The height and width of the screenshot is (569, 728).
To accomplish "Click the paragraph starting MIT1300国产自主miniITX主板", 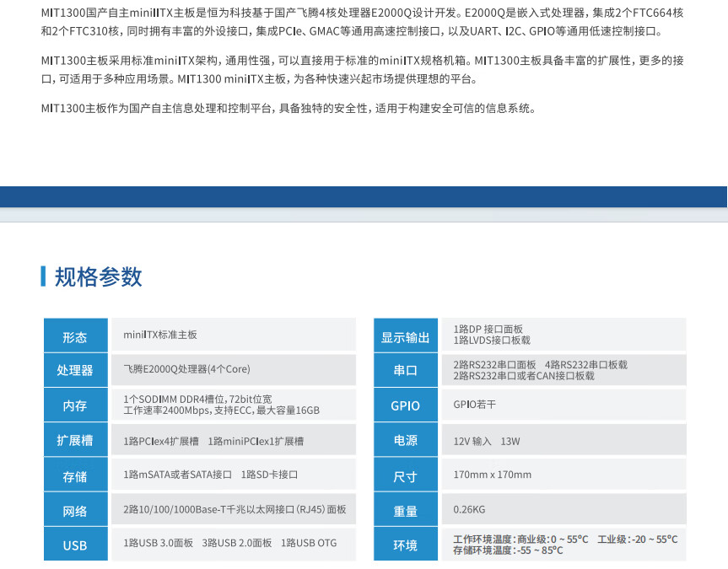I will pos(362,22).
